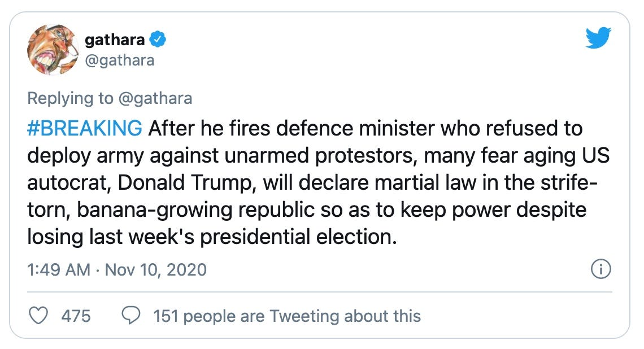Open the reply speech bubble icon

click(x=131, y=316)
